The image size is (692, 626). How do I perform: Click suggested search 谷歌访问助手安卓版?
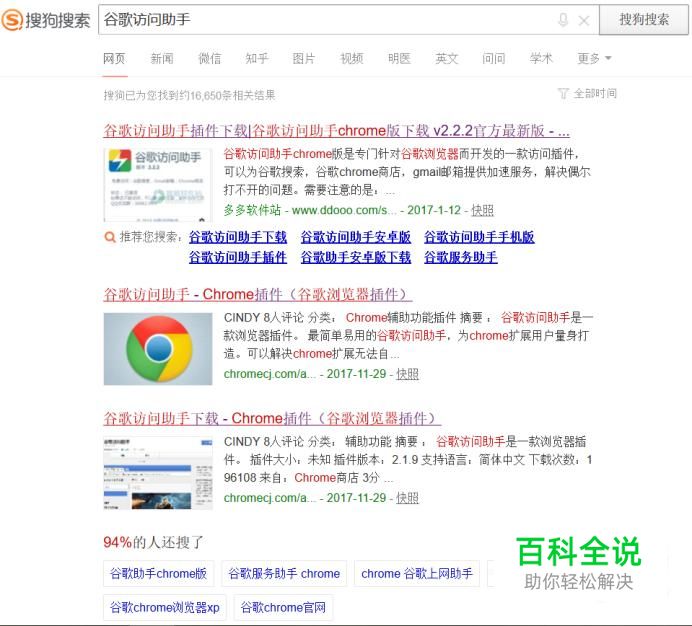[356, 237]
